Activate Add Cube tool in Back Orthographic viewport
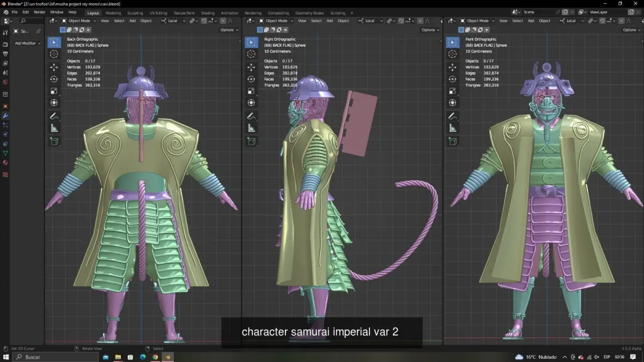This screenshot has height=362, width=644. pos(54,141)
